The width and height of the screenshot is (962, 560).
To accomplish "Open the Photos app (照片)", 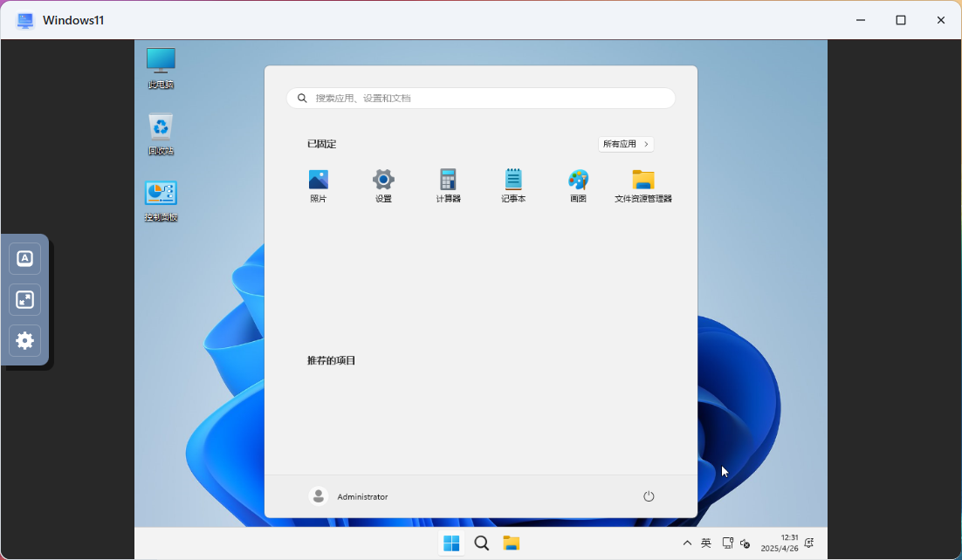I will click(x=319, y=185).
